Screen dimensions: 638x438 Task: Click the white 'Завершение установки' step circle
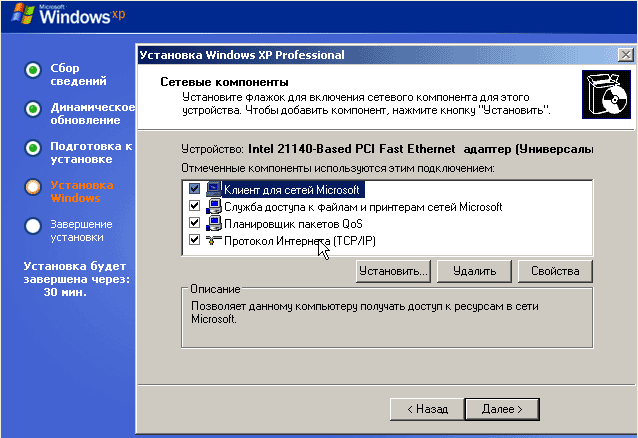pyautogui.click(x=33, y=226)
